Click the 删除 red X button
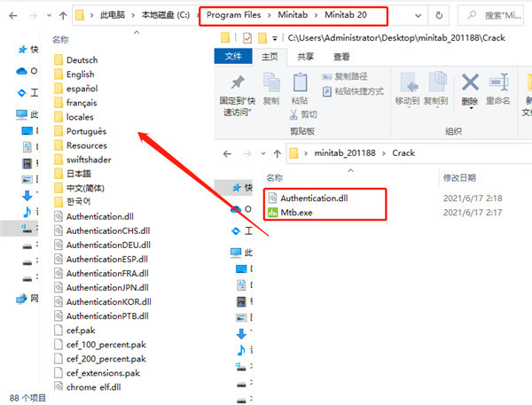 click(470, 89)
